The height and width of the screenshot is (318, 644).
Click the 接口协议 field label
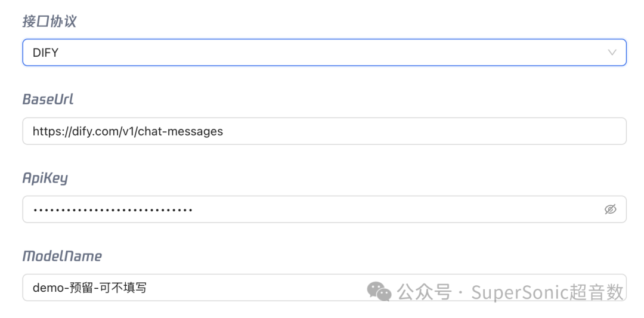click(x=49, y=21)
